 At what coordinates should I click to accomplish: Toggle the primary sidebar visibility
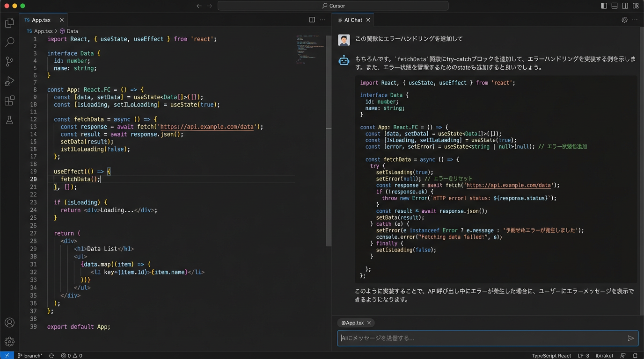pos(603,6)
